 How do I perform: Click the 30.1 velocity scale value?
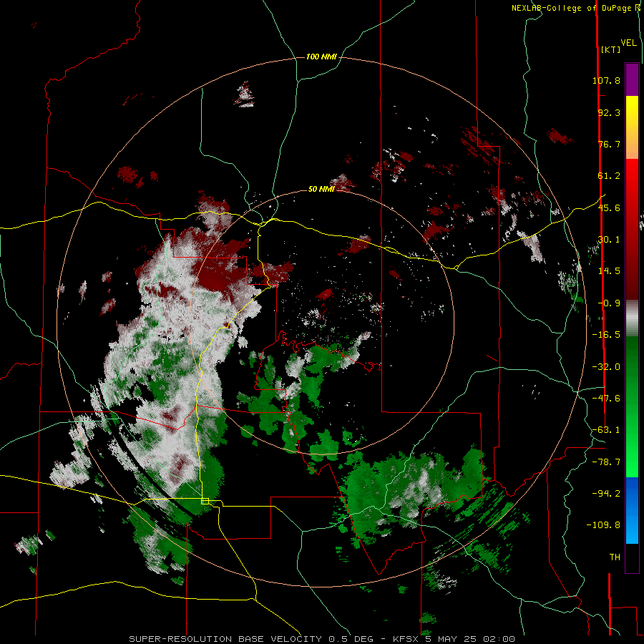[x=609, y=240]
